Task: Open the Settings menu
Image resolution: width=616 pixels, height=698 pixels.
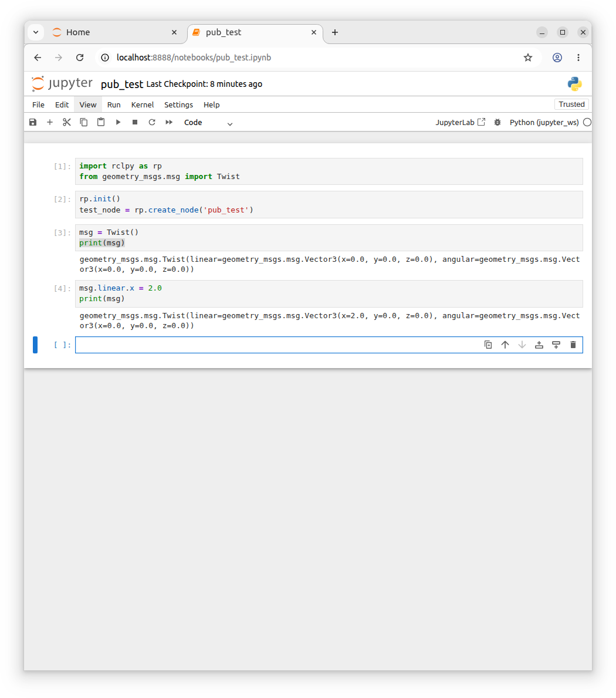Action: (x=178, y=104)
